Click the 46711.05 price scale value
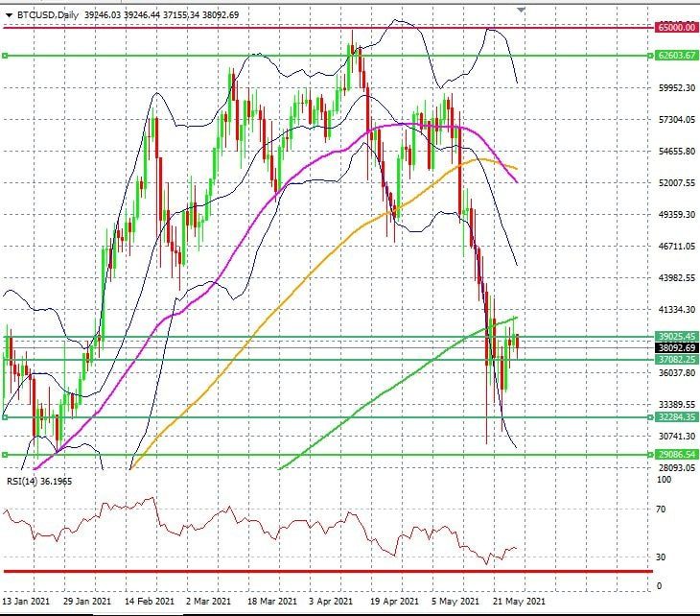700x616 pixels. (677, 247)
